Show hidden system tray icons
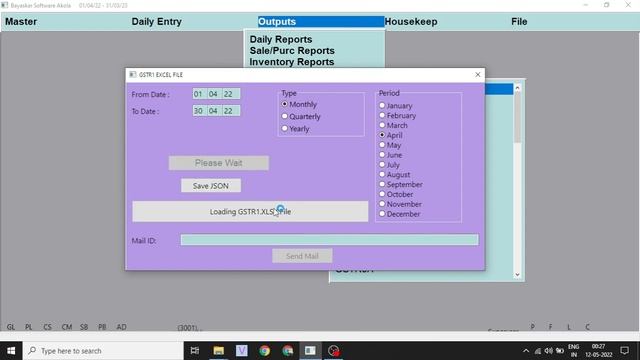Viewport: 640px width, 360px height. (526, 351)
